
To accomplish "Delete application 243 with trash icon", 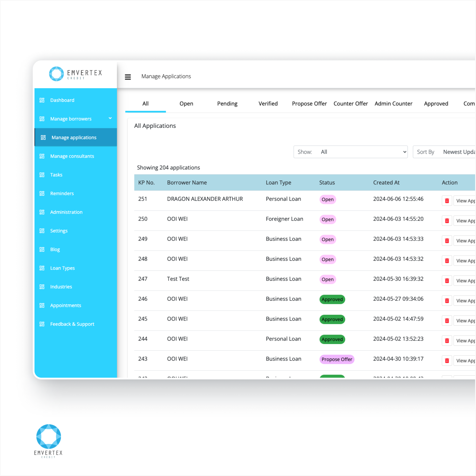I will (447, 361).
